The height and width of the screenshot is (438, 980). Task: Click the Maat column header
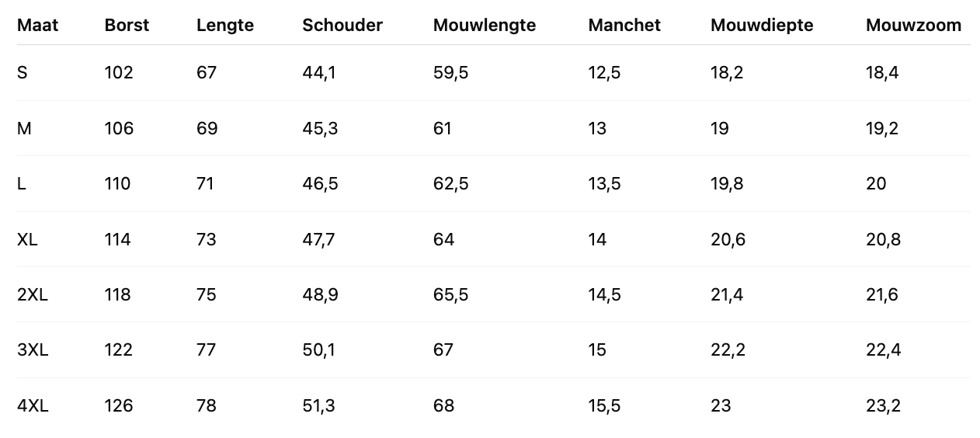[x=37, y=25]
